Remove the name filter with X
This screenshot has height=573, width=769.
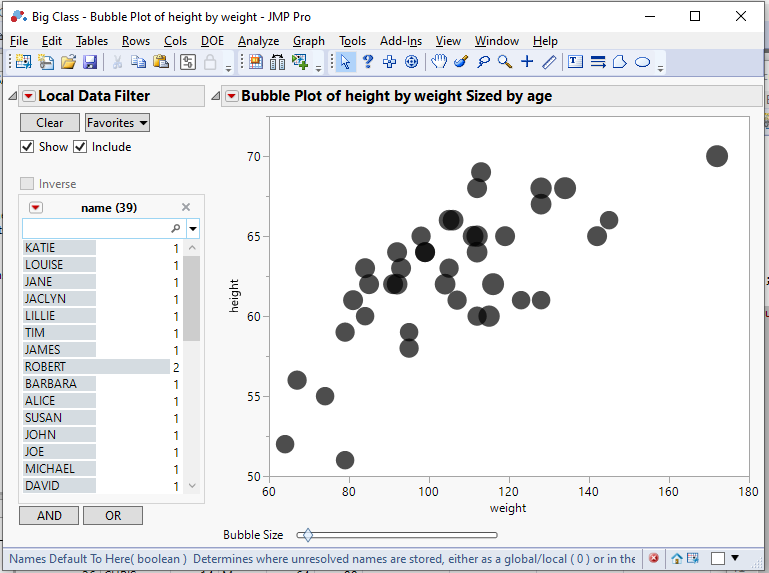tap(186, 207)
